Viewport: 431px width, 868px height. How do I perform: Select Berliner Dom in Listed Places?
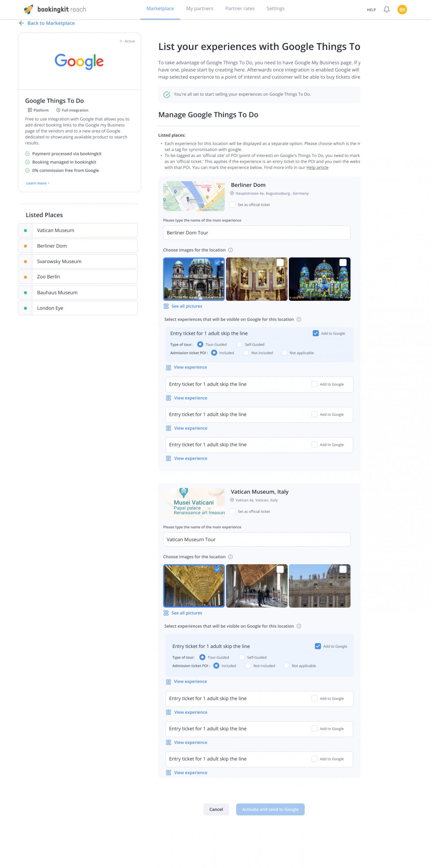pos(78,246)
